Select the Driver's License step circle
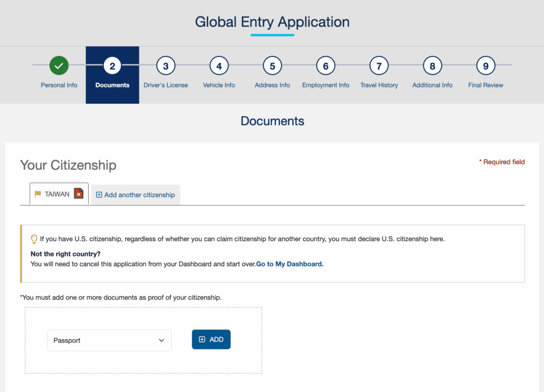This screenshot has width=544, height=392. point(165,65)
